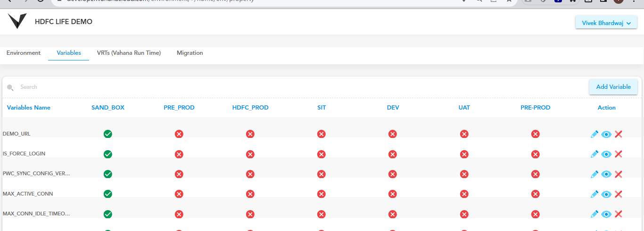Viewport: 644px width, 231px height.
Task: Click the HDFC_PROD column header
Action: (250, 108)
